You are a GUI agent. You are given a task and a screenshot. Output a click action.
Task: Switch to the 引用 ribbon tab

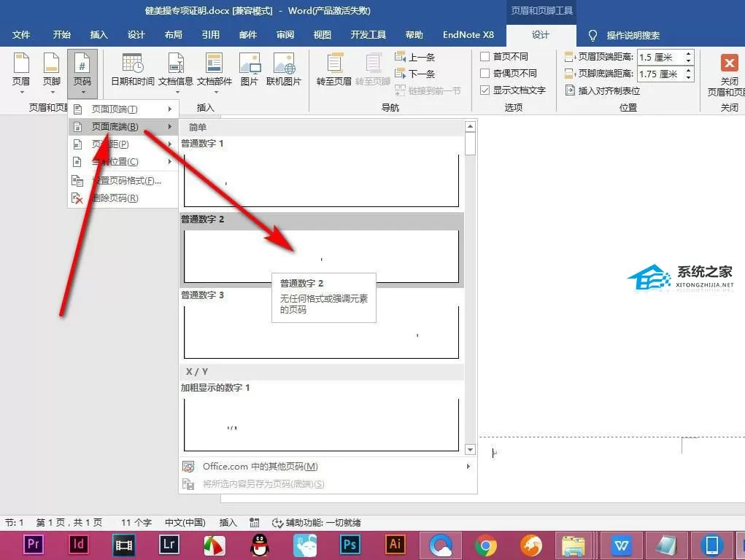(210, 35)
